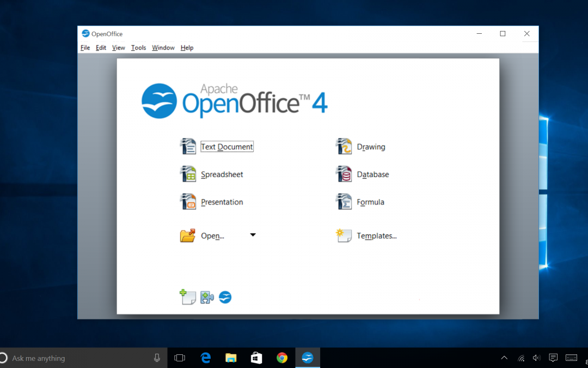Open Task View on the taskbar
Screen dimensions: 588x368
tap(180, 358)
